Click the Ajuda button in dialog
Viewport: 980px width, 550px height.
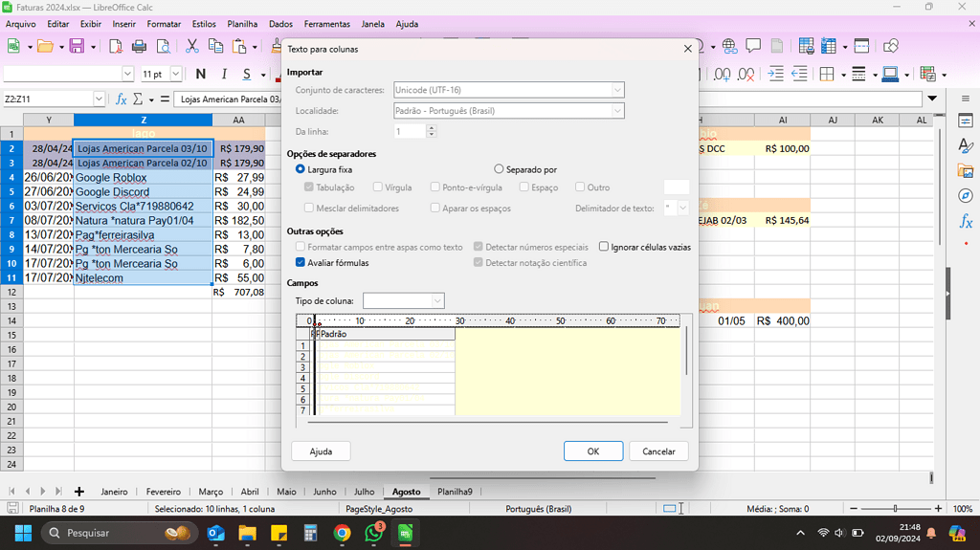(x=321, y=451)
